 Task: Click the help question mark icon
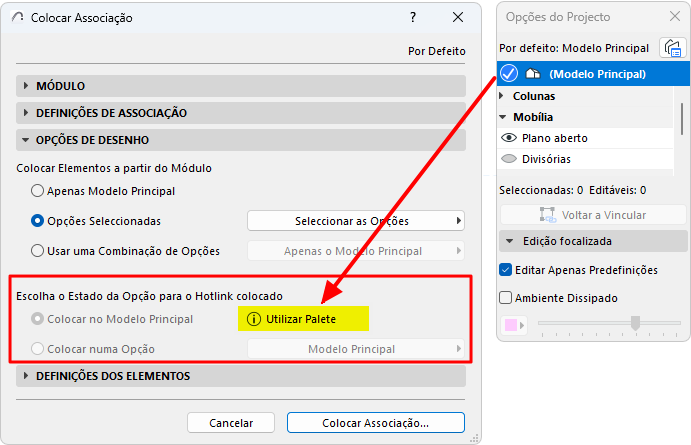coord(413,17)
